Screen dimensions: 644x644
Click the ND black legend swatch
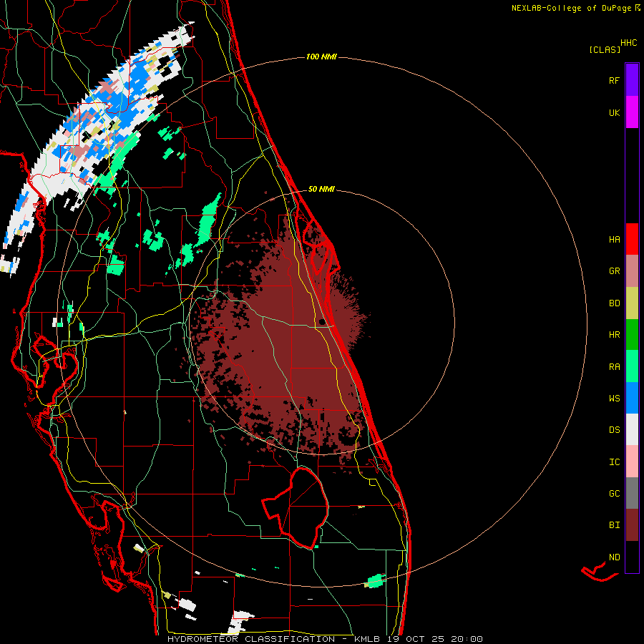(x=632, y=557)
